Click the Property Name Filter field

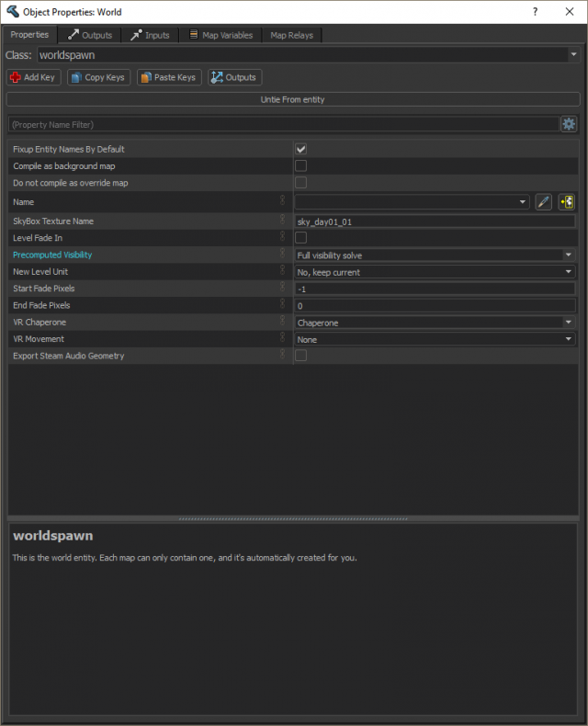[x=283, y=125]
